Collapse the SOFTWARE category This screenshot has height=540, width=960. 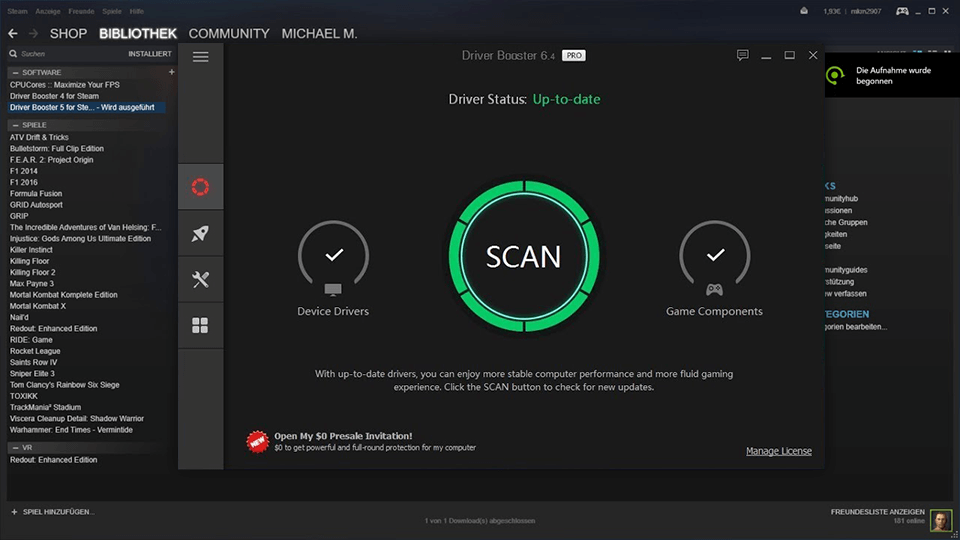click(15, 72)
